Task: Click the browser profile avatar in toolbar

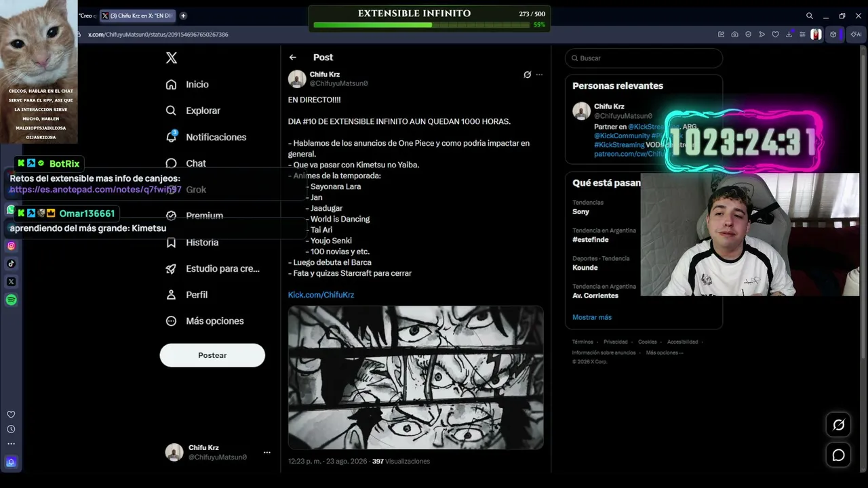Action: [x=816, y=35]
